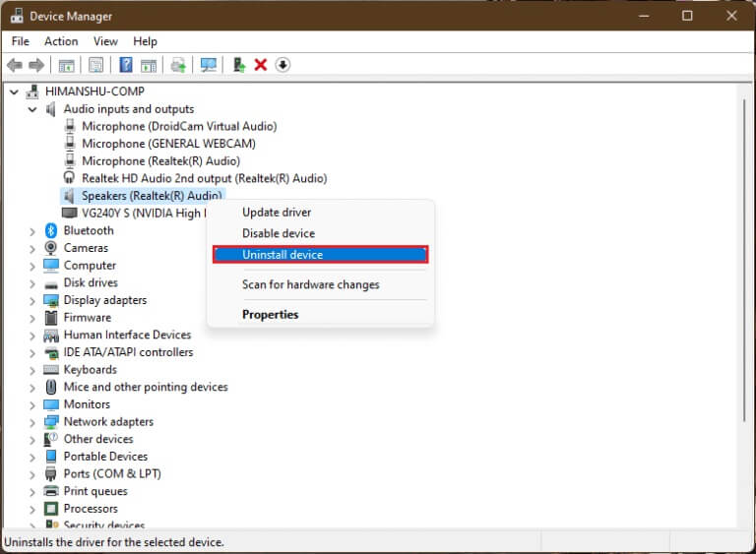Expand the Portable Devices node chevron
The width and height of the screenshot is (756, 554).
point(32,458)
